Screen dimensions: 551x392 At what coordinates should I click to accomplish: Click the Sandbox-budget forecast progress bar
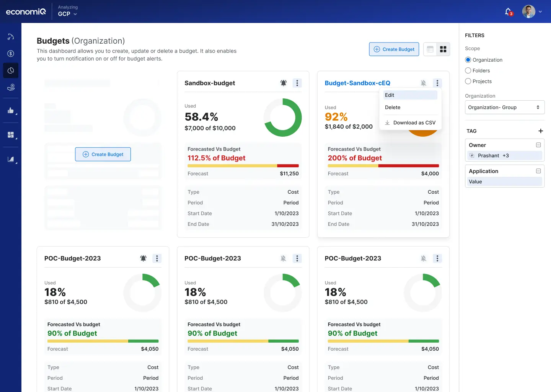pyautogui.click(x=243, y=166)
